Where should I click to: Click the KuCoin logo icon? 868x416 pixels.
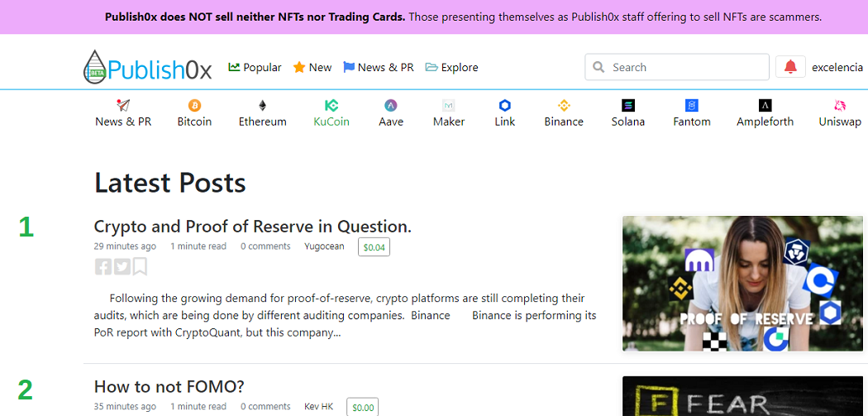(x=331, y=105)
